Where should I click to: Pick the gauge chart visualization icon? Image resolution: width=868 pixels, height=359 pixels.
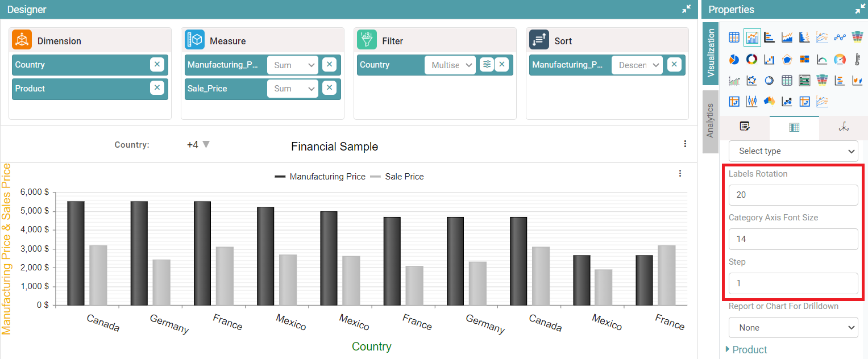pos(840,59)
